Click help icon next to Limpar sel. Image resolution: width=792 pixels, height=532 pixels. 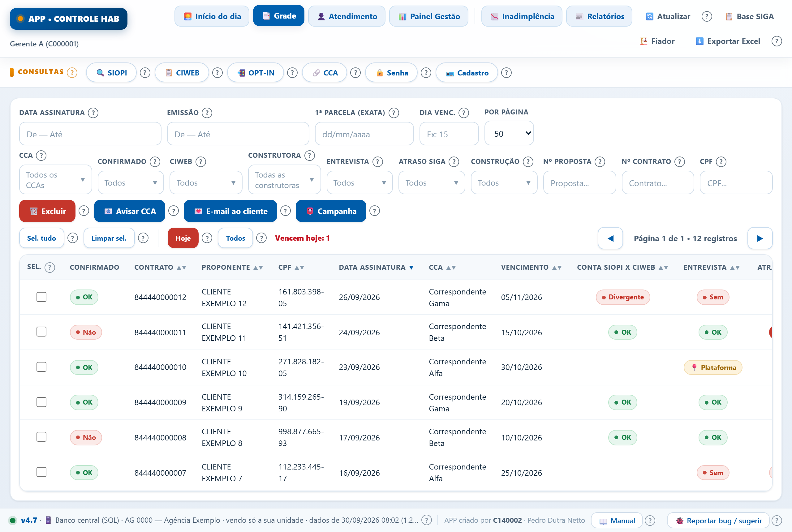[143, 238]
